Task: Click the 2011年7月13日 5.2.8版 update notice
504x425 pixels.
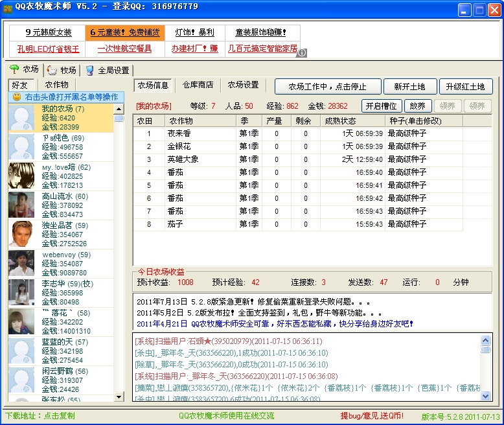Action: (253, 302)
